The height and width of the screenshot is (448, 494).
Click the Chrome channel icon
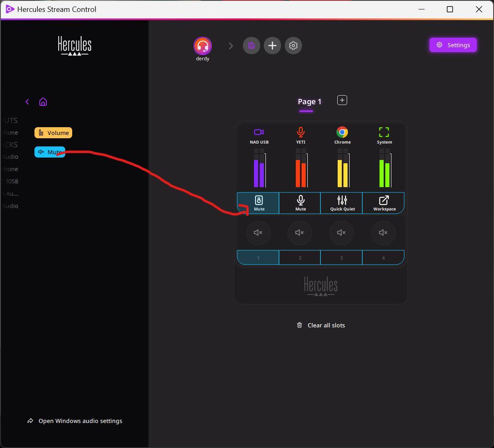click(342, 132)
